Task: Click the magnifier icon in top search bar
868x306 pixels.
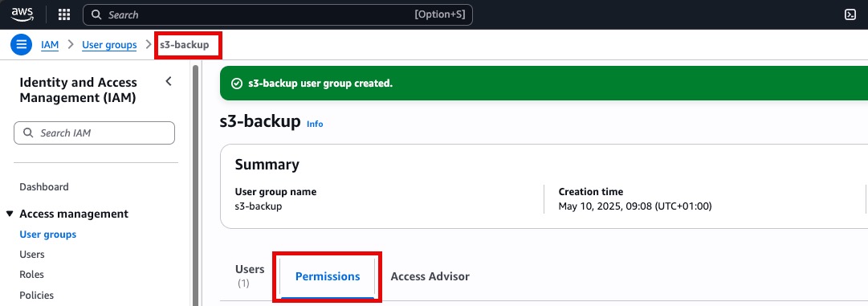Action: point(96,15)
